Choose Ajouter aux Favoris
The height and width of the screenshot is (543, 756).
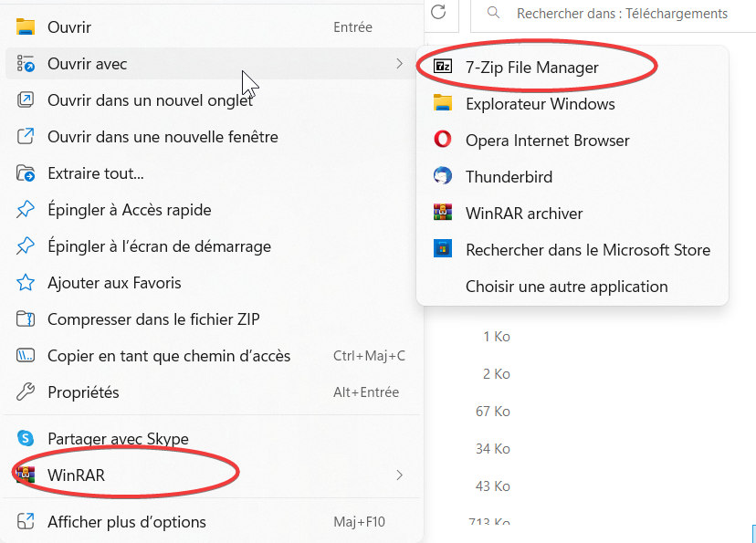(x=212, y=283)
